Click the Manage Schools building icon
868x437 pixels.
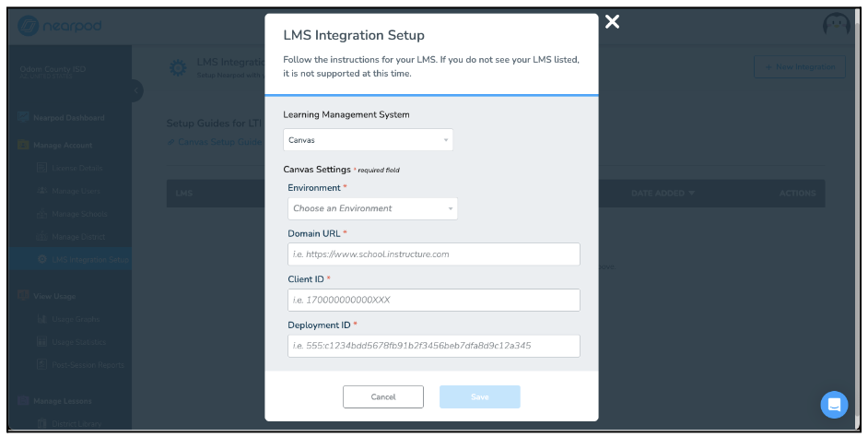41,214
